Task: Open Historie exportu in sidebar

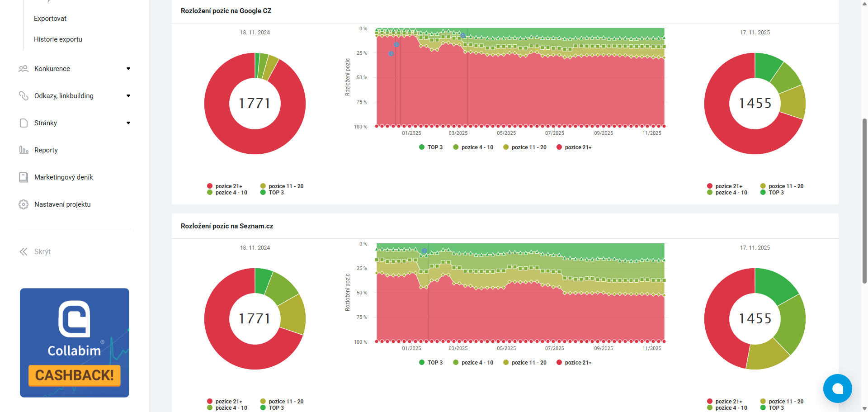Action: [58, 39]
